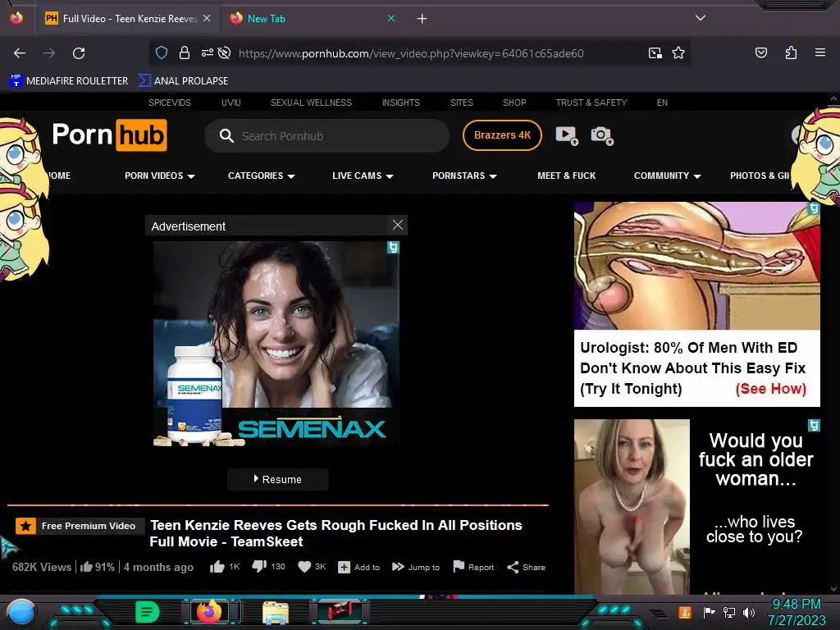This screenshot has height=630, width=840.
Task: Open the volume control in the tray
Action: pyautogui.click(x=750, y=612)
